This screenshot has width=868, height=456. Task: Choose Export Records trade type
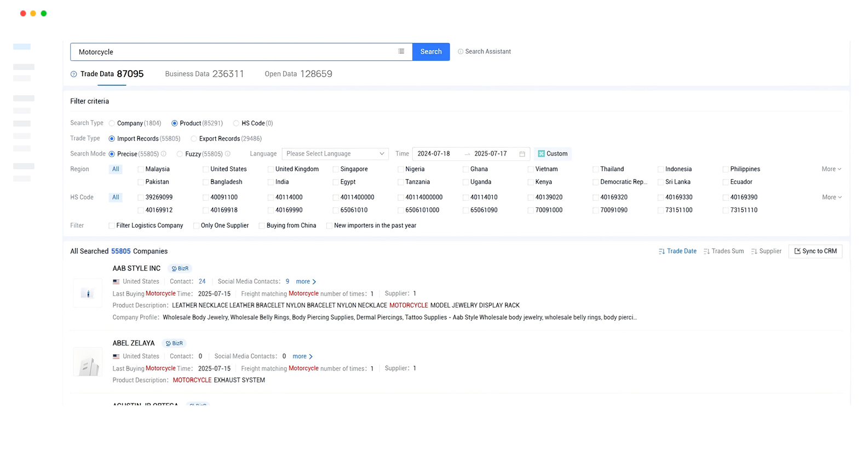coord(194,139)
